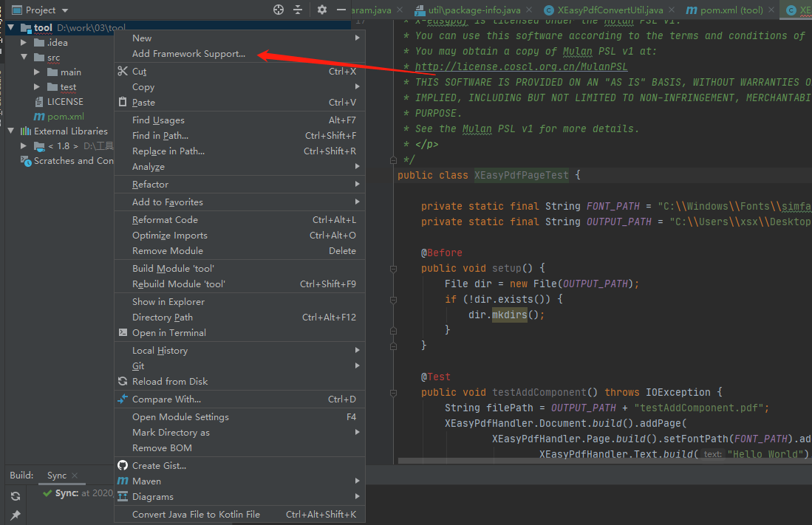Click the GitHub Create Gist icon

(123, 465)
